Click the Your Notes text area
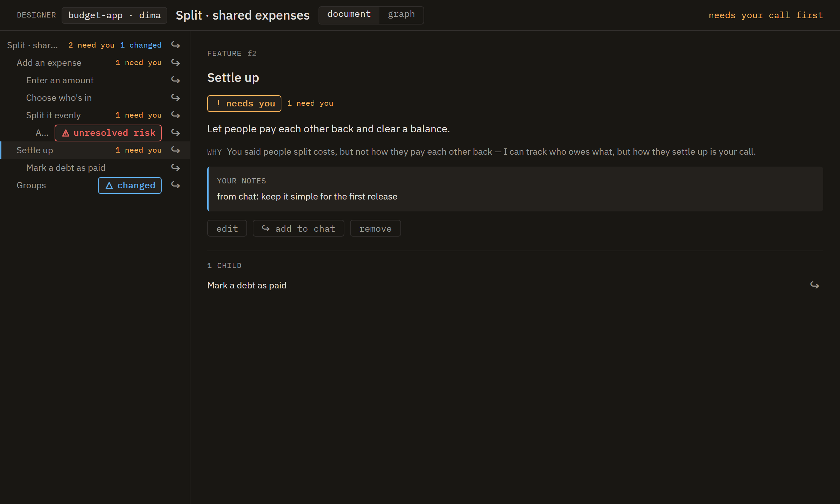Image resolution: width=840 pixels, height=504 pixels. (x=515, y=189)
